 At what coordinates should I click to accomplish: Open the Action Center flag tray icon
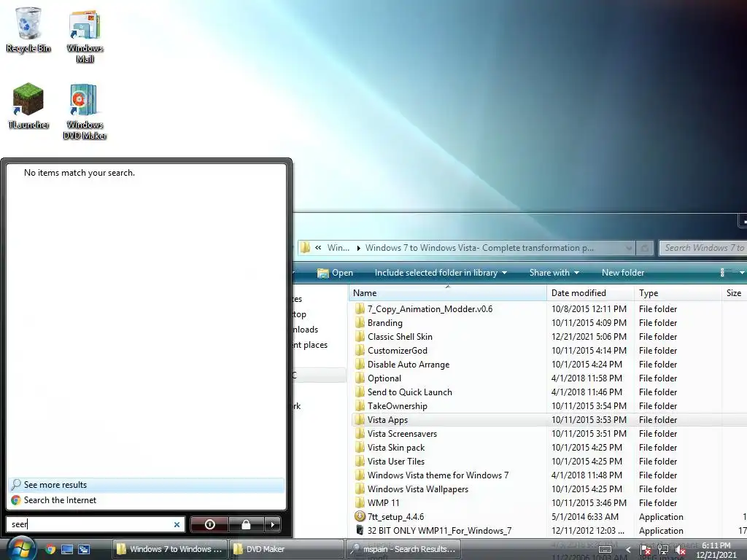[x=646, y=550]
